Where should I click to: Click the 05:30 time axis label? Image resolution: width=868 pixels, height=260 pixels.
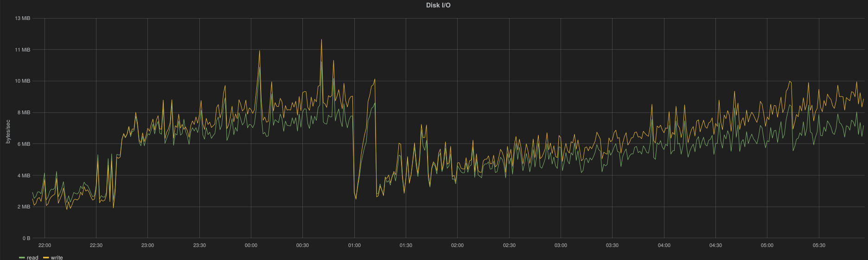pos(819,245)
